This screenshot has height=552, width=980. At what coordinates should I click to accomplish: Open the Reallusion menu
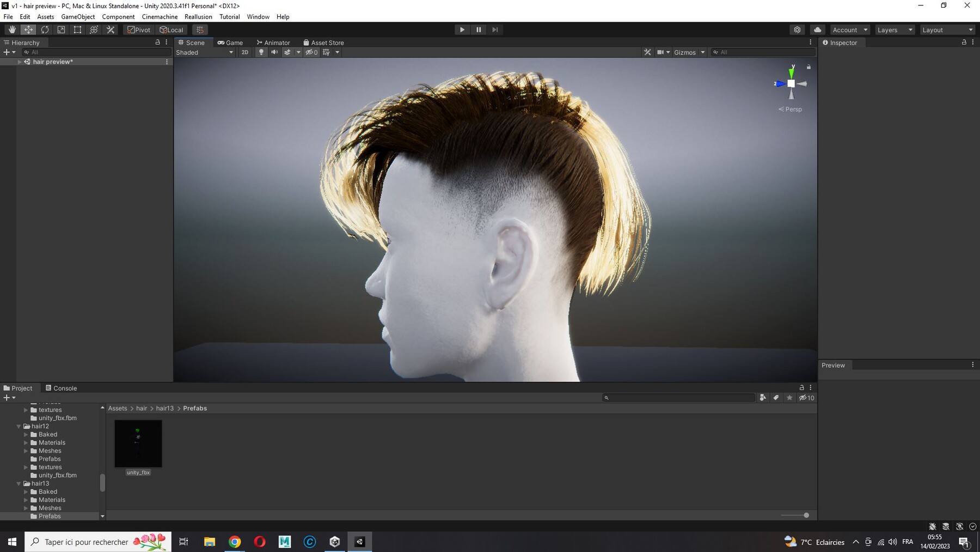(x=198, y=17)
